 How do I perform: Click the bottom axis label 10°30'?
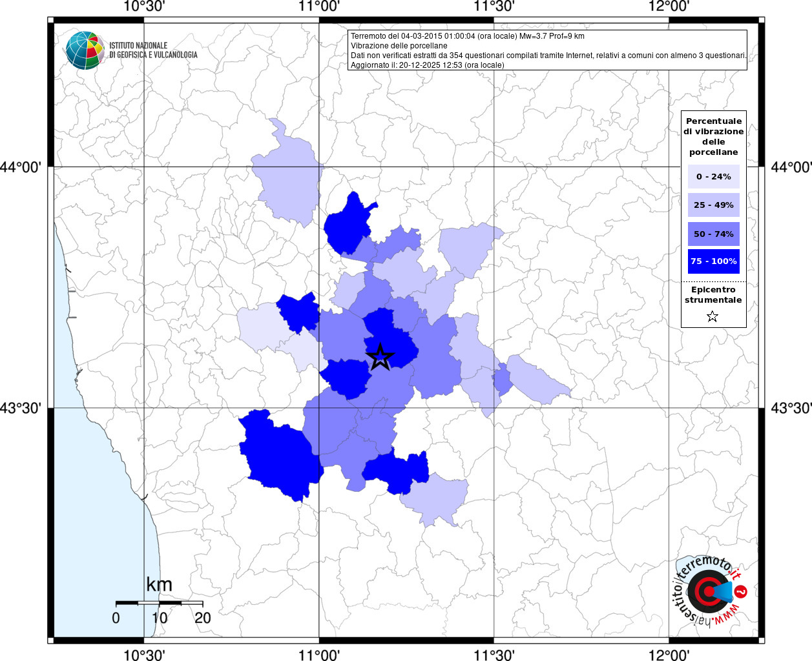143,655
